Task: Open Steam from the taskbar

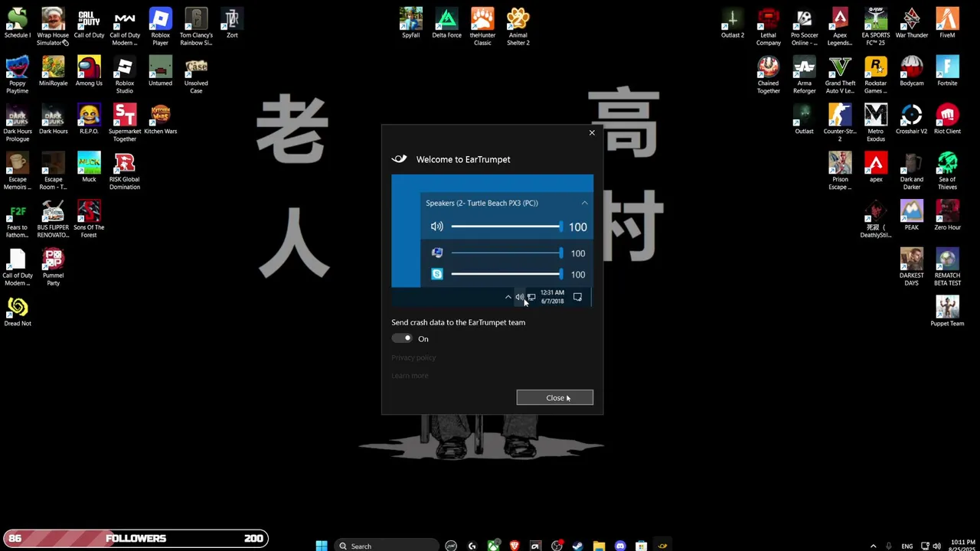Action: pos(577,546)
